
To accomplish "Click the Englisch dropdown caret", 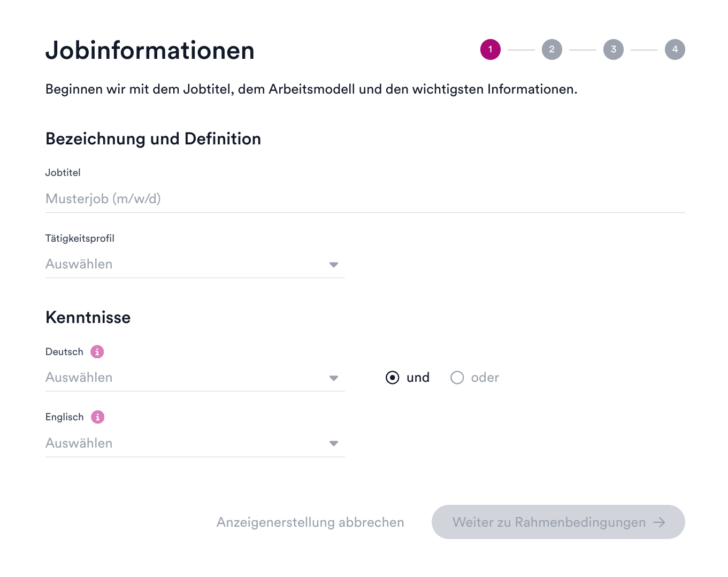I will click(334, 443).
